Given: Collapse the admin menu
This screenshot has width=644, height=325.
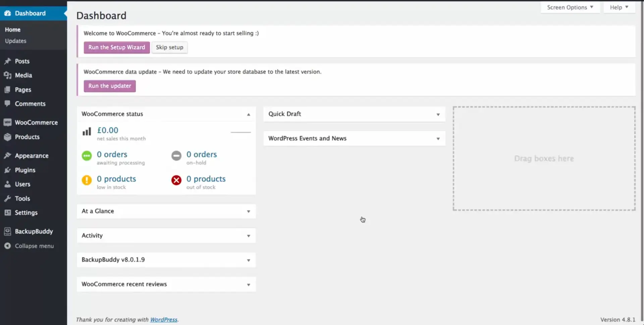Looking at the screenshot, I should [x=8, y=246].
